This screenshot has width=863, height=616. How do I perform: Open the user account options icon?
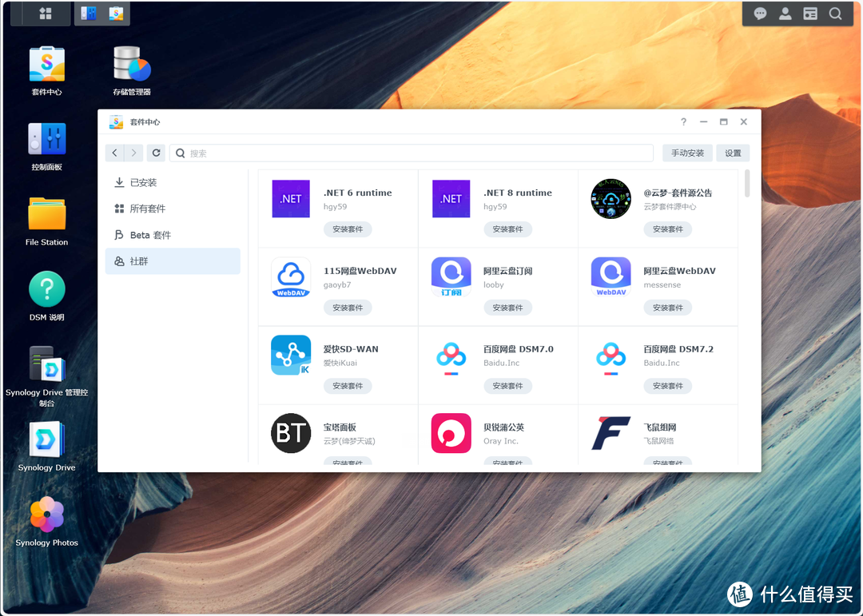[785, 14]
